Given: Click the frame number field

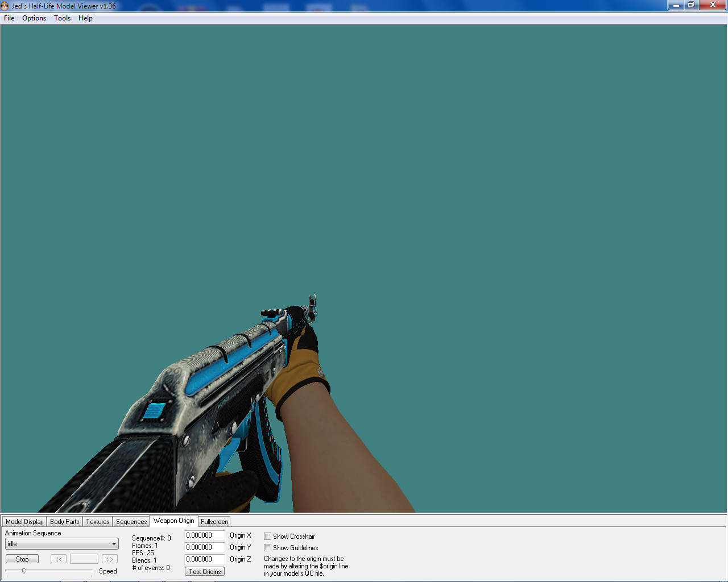Looking at the screenshot, I should 84,559.
